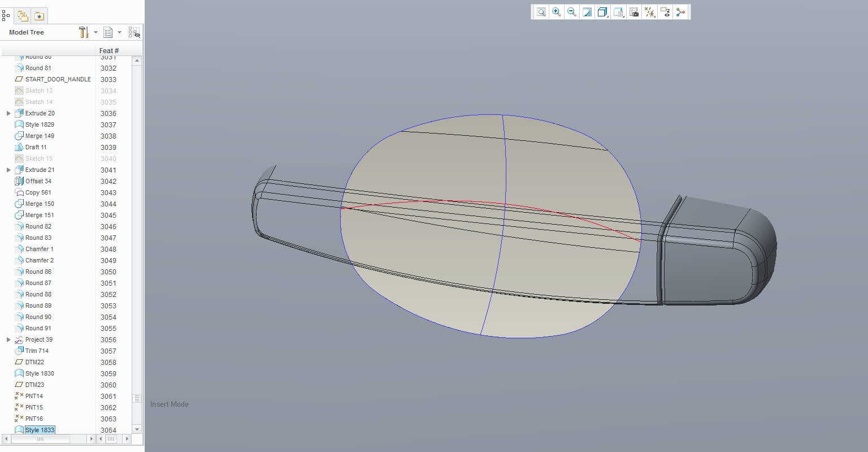Click feature number 3056 cell
The height and width of the screenshot is (452, 868).
(108, 339)
